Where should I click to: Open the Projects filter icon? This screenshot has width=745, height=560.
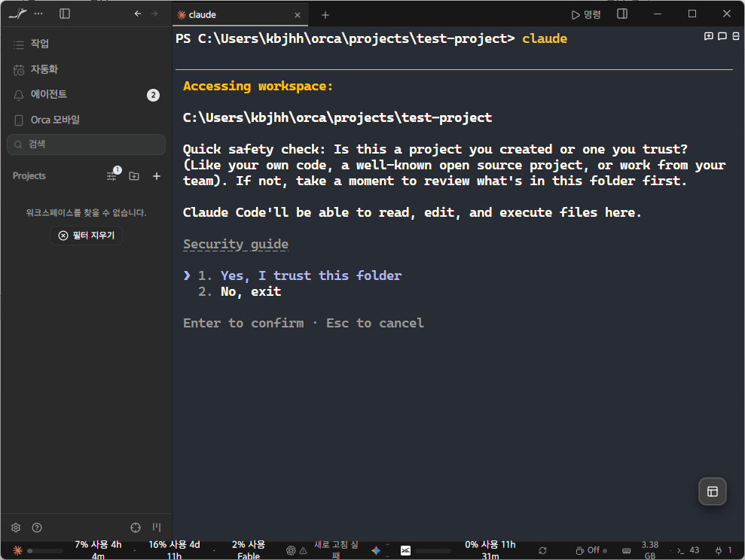[x=112, y=175]
